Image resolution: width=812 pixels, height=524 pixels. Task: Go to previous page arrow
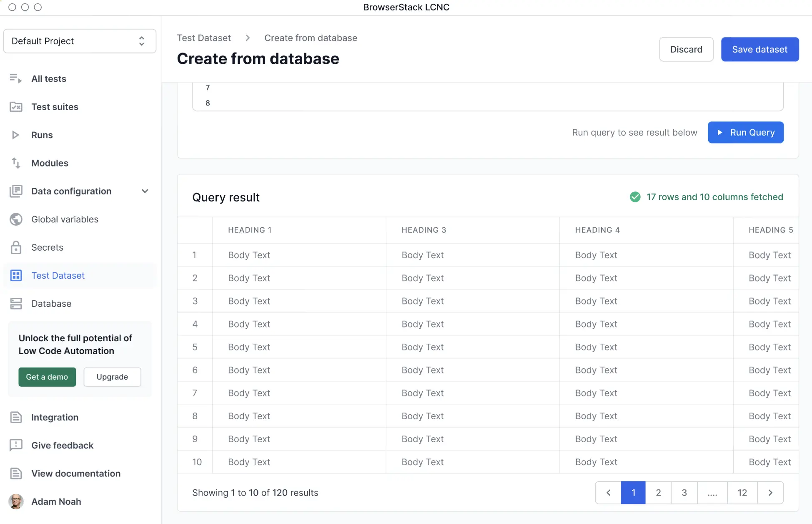[x=608, y=493]
